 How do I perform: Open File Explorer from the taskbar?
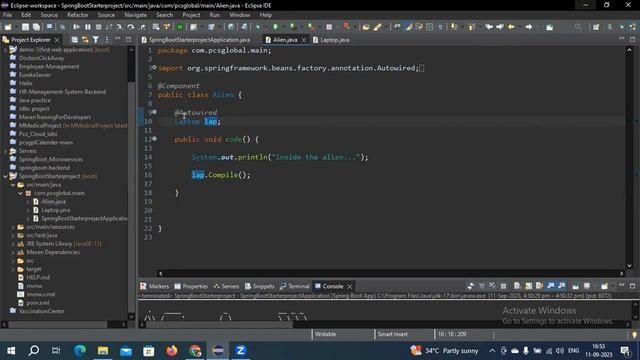103,351
